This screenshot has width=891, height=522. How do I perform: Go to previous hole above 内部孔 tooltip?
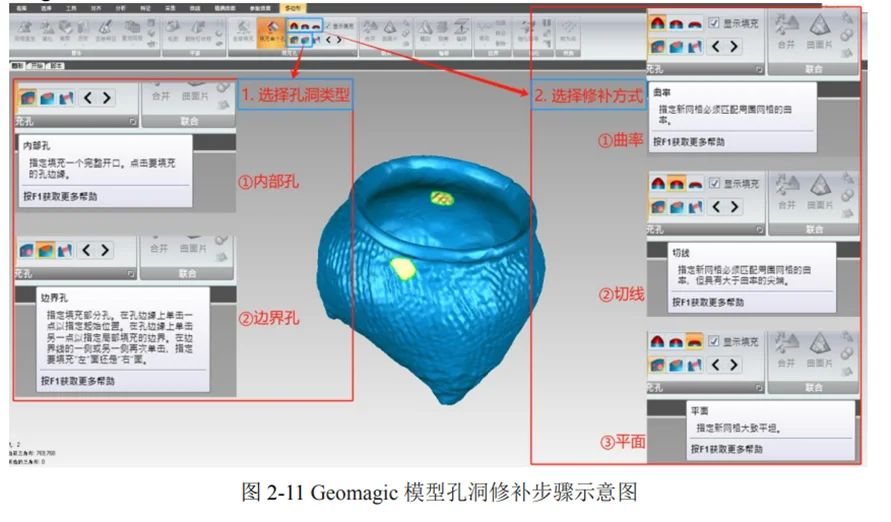[88, 98]
